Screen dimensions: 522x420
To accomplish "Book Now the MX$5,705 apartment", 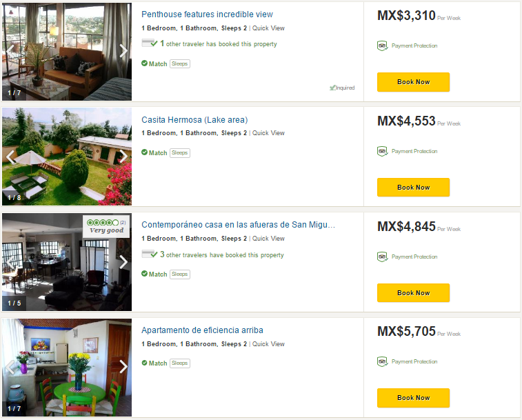I will point(413,398).
